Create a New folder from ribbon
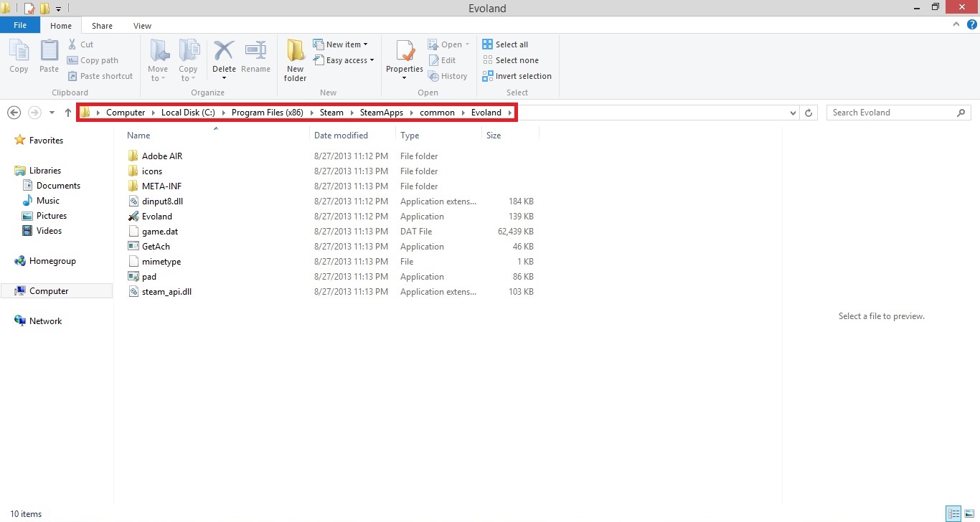Image resolution: width=980 pixels, height=522 pixels. [x=295, y=60]
